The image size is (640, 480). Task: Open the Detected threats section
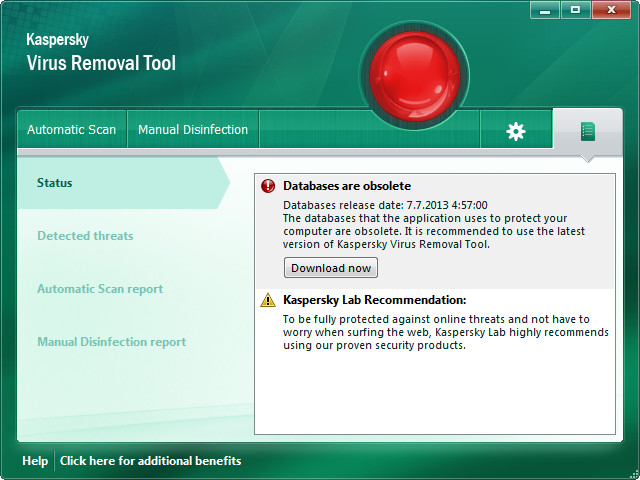(85, 236)
